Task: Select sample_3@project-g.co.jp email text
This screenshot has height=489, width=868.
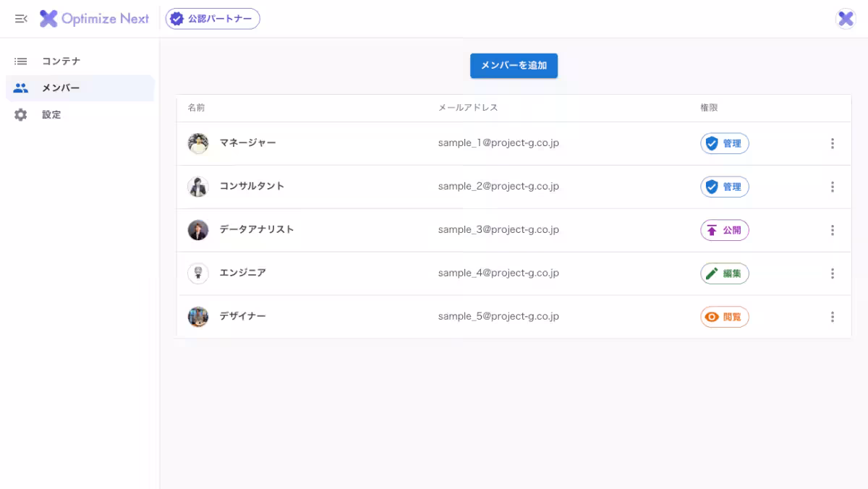Action: [498, 229]
